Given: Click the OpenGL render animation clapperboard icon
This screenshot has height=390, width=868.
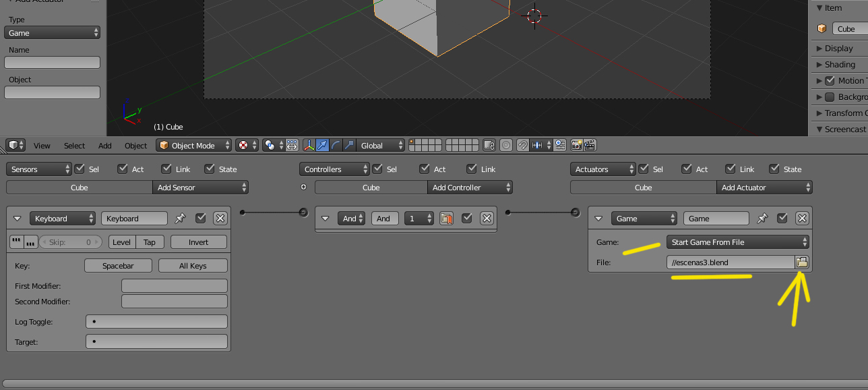Looking at the screenshot, I should tap(590, 145).
